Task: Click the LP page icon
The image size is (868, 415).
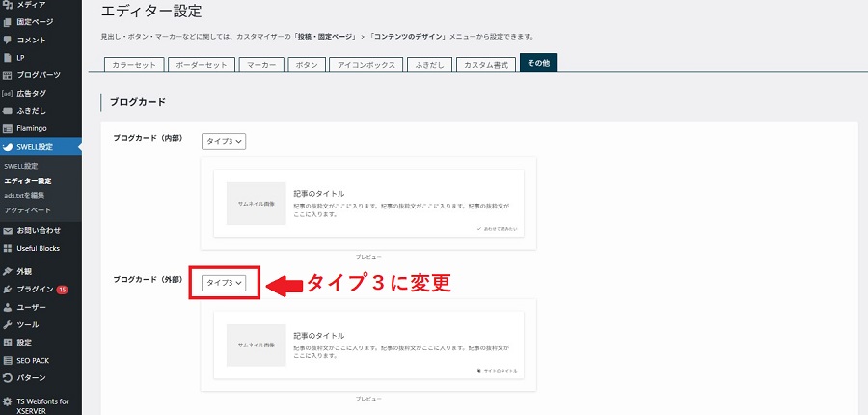Action: pyautogui.click(x=7, y=58)
